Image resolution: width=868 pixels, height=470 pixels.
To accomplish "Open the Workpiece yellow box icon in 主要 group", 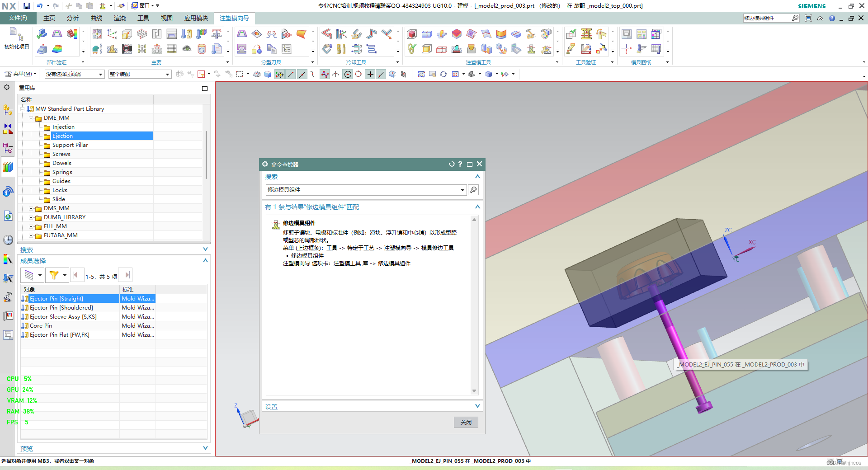I will (127, 34).
